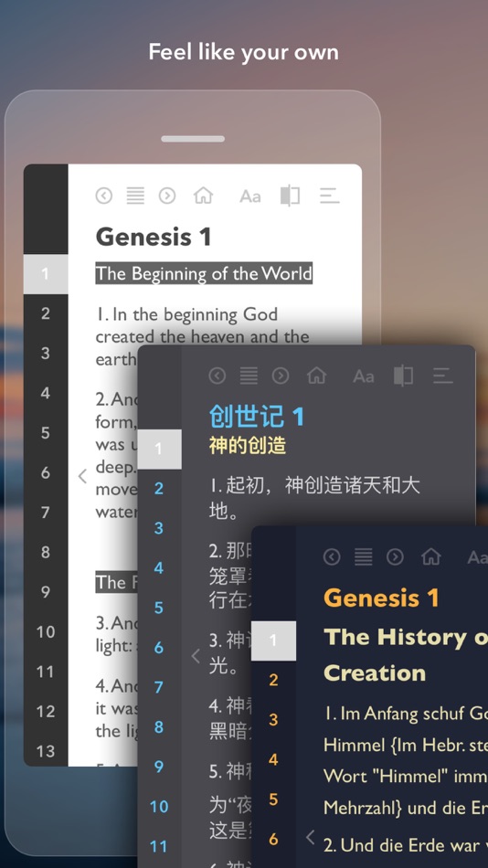Tap the '神的创造' section heading
Viewport: 488px width, 868px height.
pyautogui.click(x=248, y=446)
